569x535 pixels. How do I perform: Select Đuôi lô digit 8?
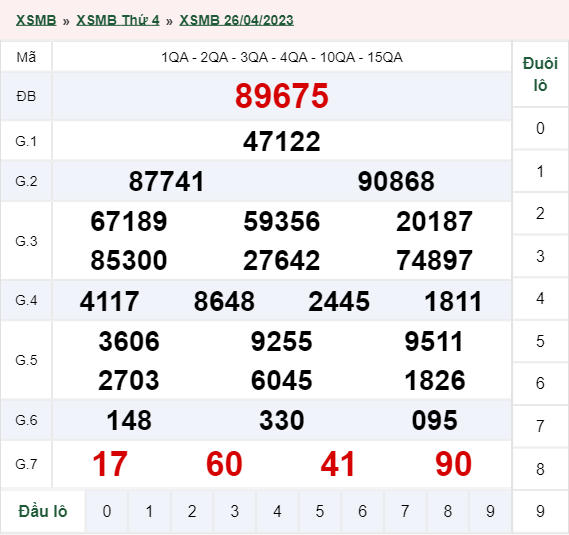[x=540, y=469]
